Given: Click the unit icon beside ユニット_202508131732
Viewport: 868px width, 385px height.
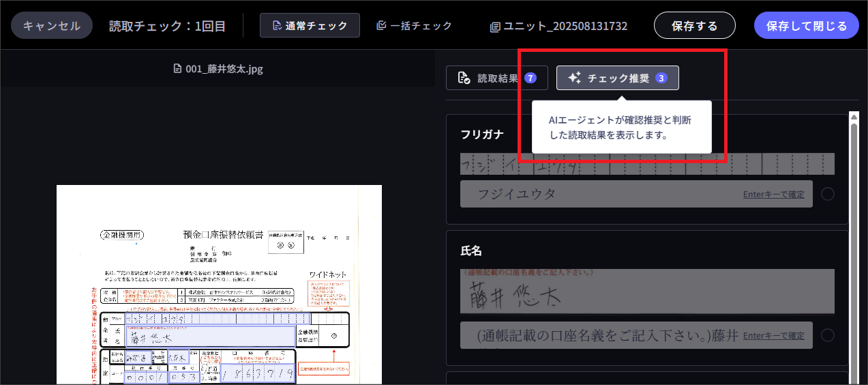Looking at the screenshot, I should click(x=495, y=27).
